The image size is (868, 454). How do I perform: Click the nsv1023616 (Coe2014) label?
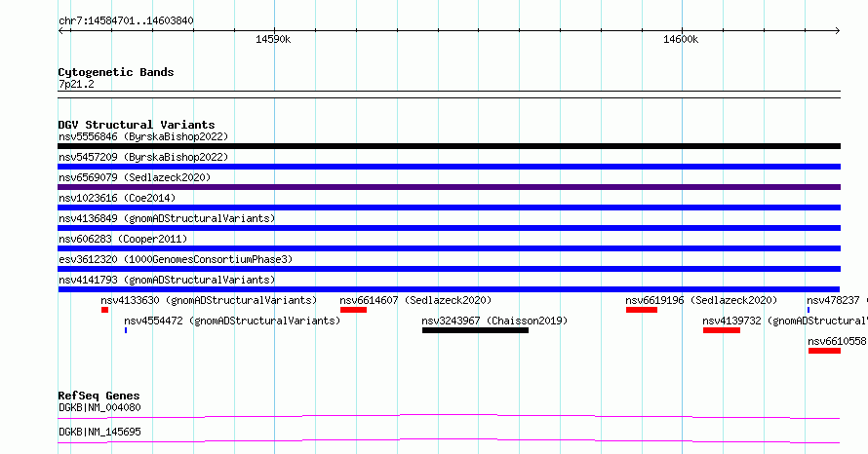[117, 198]
